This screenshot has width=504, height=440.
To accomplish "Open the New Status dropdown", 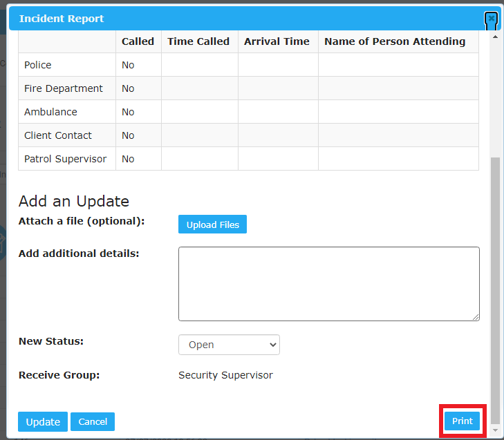I will click(229, 345).
